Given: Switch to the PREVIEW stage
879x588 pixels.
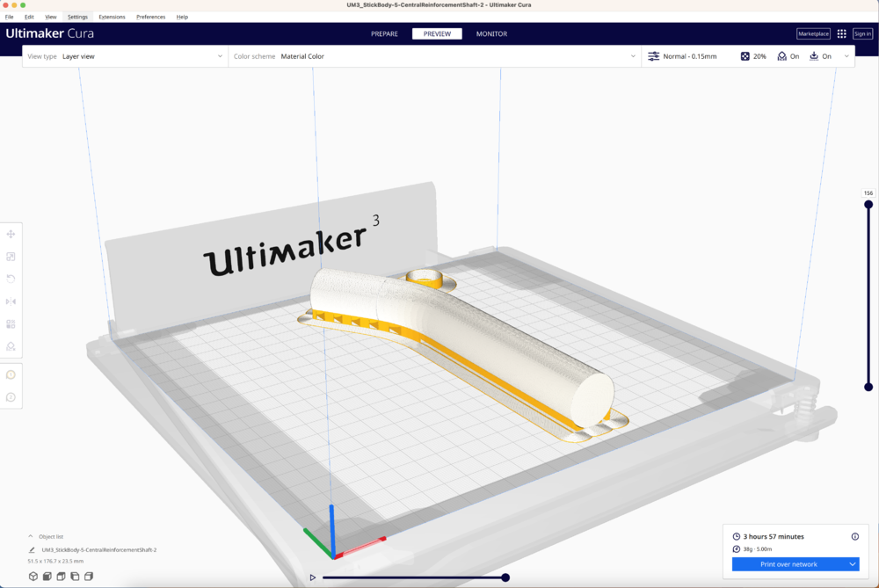Looking at the screenshot, I should tap(437, 33).
